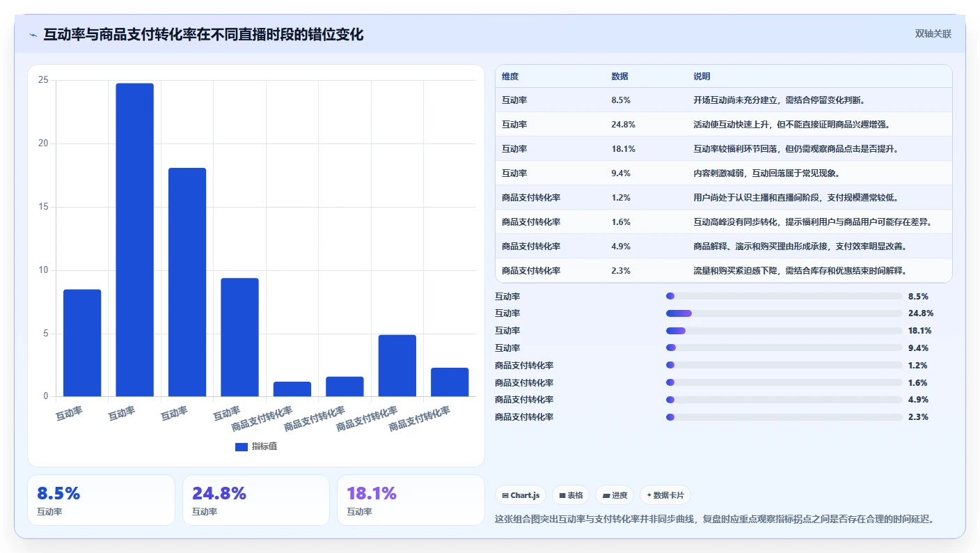Viewport: 980px width, 553px height.
Task: Open the purple 18.1% 互动率 stat card
Action: [411, 500]
